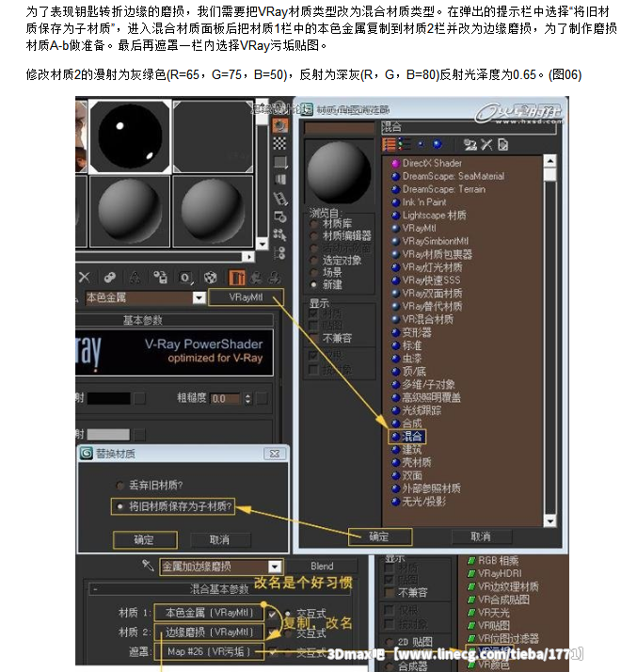Toggle the Show Map in Viewport cube icon
The width and height of the screenshot is (621, 672).
click(211, 278)
